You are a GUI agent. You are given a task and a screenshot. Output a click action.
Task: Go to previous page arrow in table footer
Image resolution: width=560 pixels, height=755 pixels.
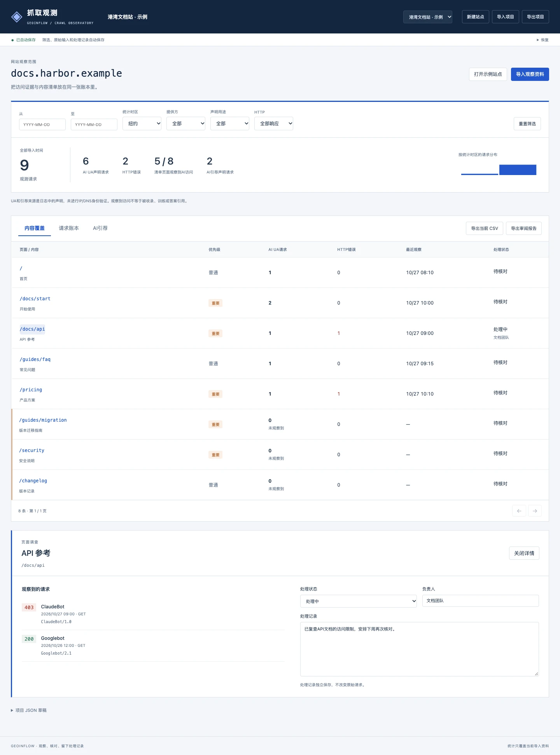click(519, 511)
